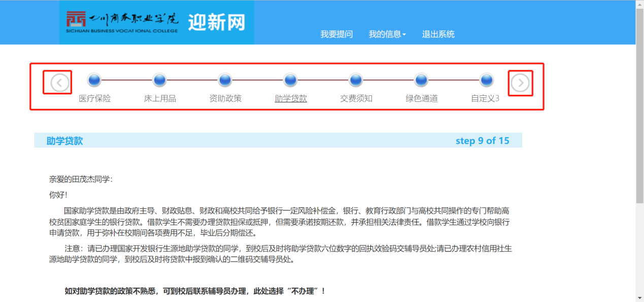This screenshot has width=644, height=302.
Task: Click the blue dot above 医疗保险
Action: point(94,80)
